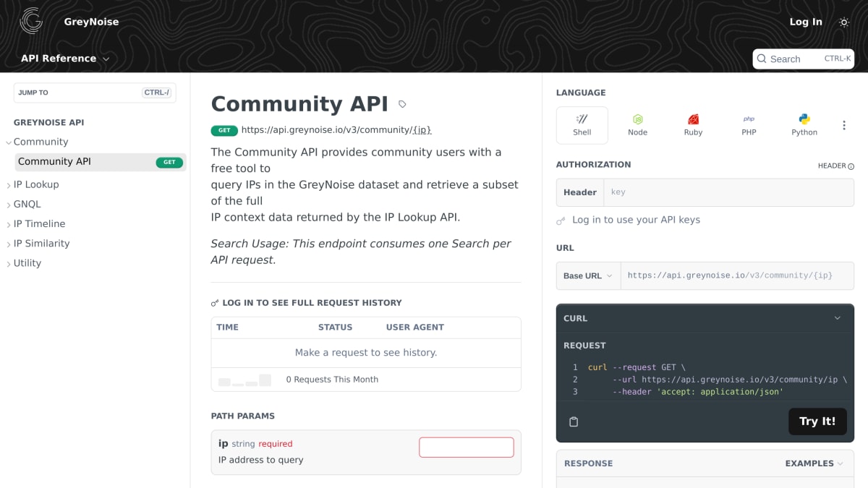The width and height of the screenshot is (868, 488).
Task: Expand the GNQL sidebar section
Action: pyautogui.click(x=9, y=205)
